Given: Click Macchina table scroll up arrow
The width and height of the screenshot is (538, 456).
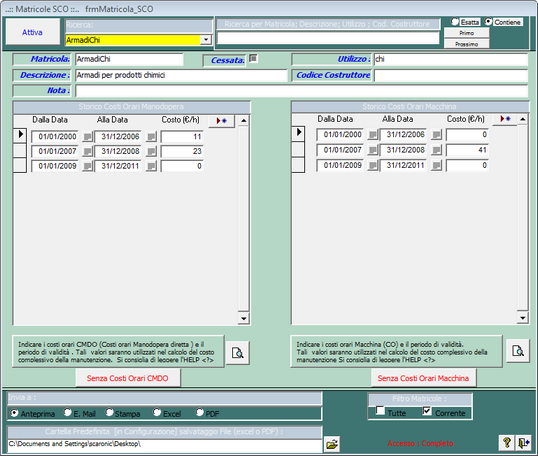Looking at the screenshot, I should (x=522, y=119).
